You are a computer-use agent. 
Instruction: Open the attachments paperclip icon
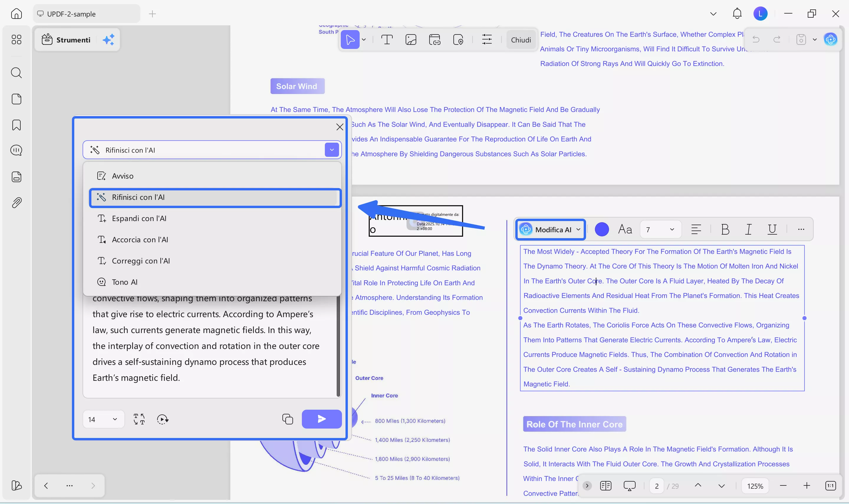point(16,203)
